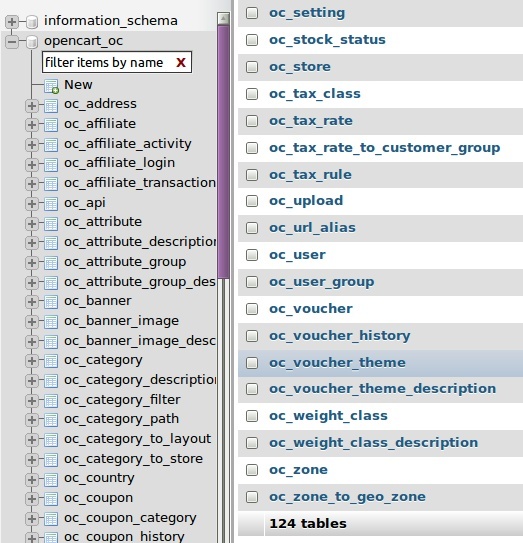Screen dimensions: 523x543
Task: Select oc_category_path in the tree
Action: tap(121, 419)
